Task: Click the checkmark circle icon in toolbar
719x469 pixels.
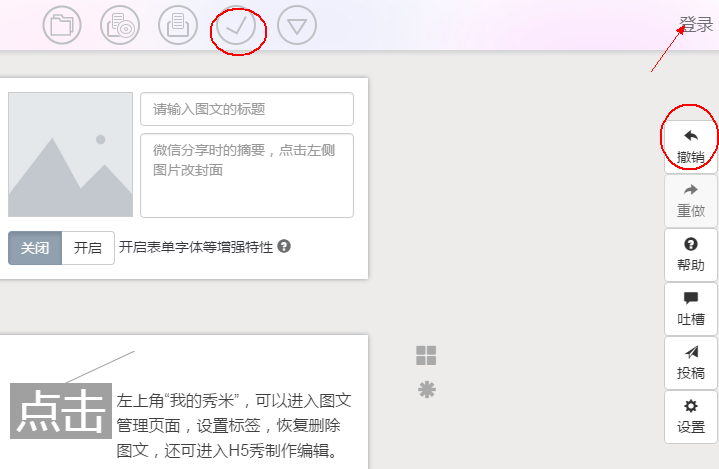Action: [236, 26]
